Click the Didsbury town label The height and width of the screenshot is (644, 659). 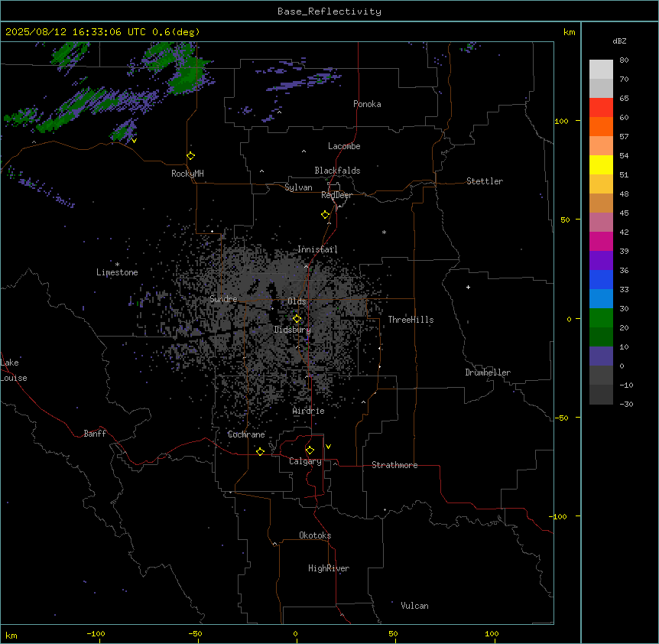tap(292, 330)
